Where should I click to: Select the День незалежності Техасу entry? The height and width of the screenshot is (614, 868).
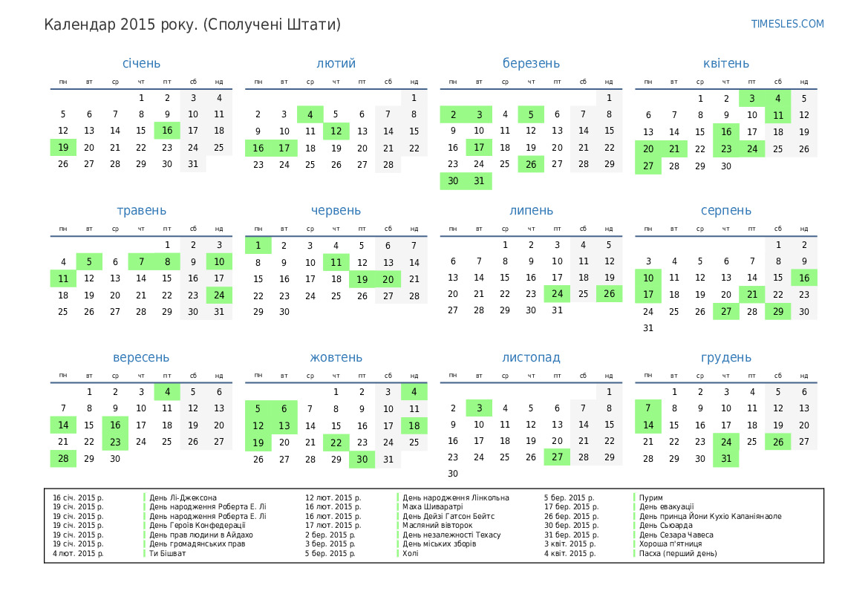[451, 535]
